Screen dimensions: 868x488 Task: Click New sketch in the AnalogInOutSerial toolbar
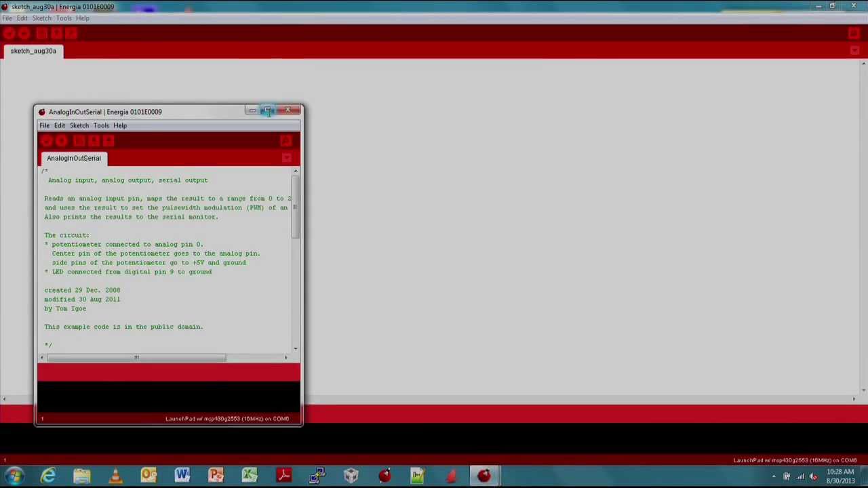(79, 141)
